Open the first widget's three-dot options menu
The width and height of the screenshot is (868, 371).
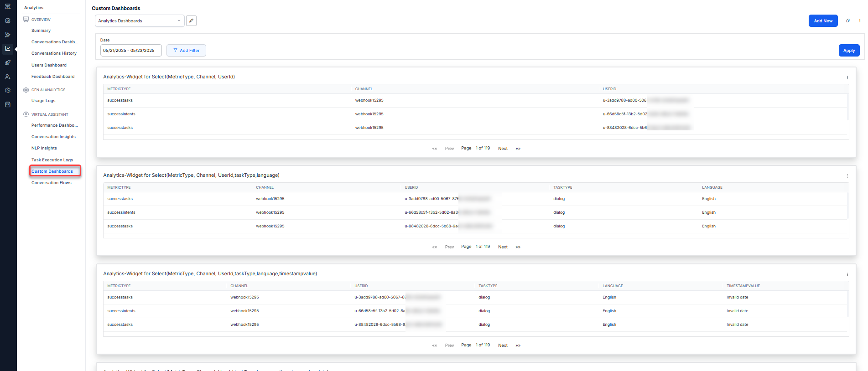click(847, 77)
